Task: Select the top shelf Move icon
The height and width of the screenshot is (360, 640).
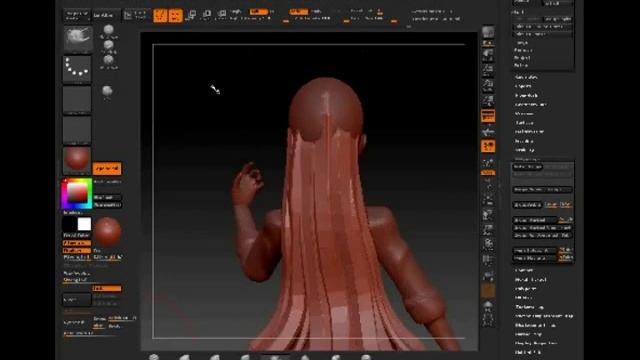Action: 191,16
